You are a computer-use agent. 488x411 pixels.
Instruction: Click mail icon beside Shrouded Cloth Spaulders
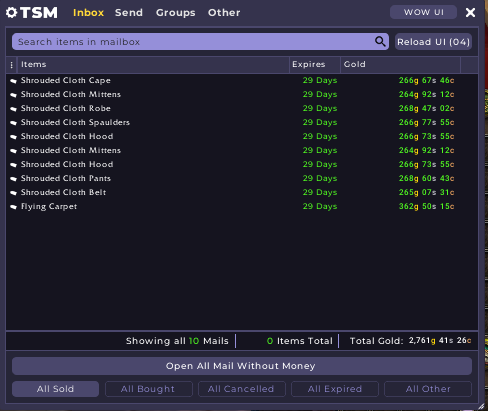[x=13, y=123]
